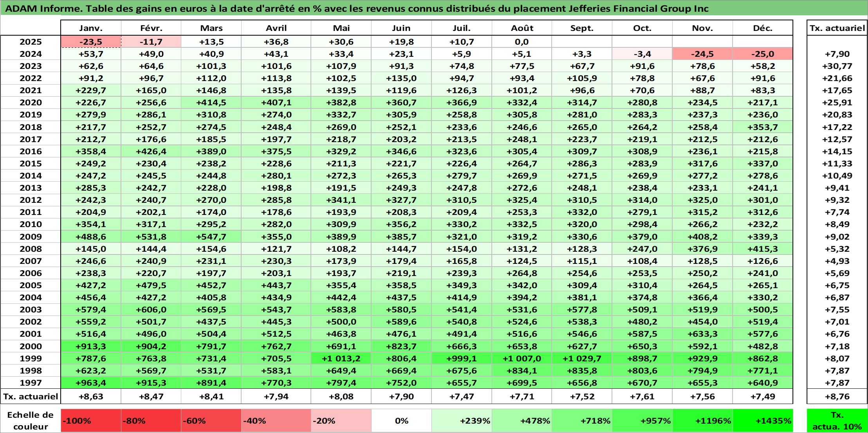Click the +239% color scale swatch

tap(462, 420)
